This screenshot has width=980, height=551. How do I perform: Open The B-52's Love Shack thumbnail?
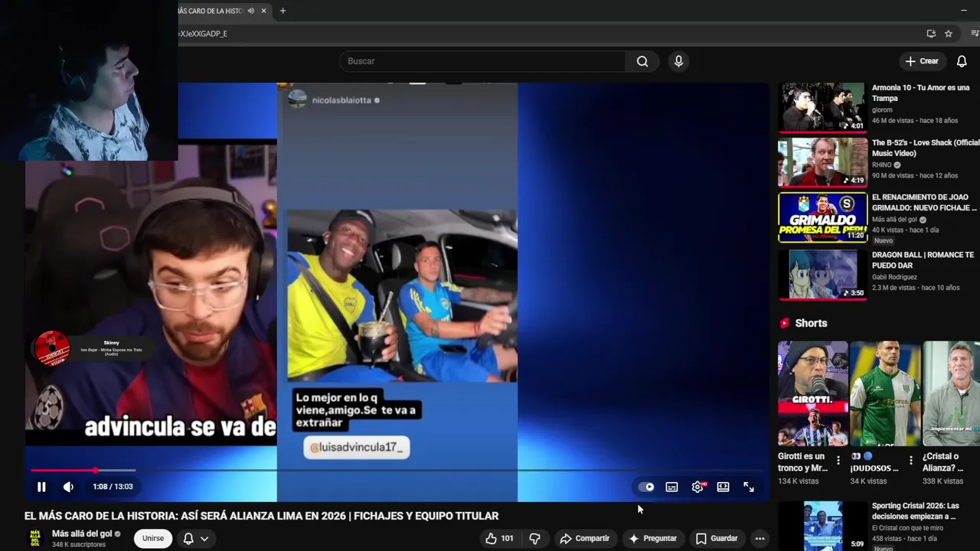pos(822,161)
